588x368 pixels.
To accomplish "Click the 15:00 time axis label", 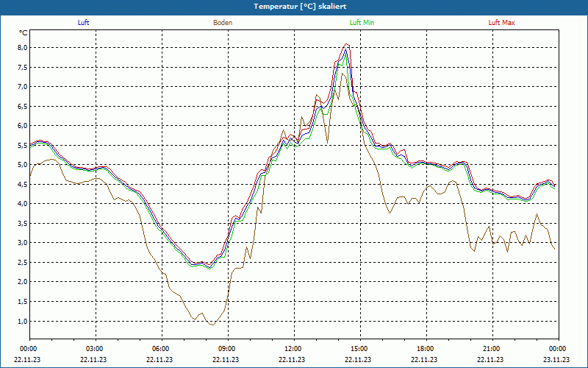I will point(359,349).
